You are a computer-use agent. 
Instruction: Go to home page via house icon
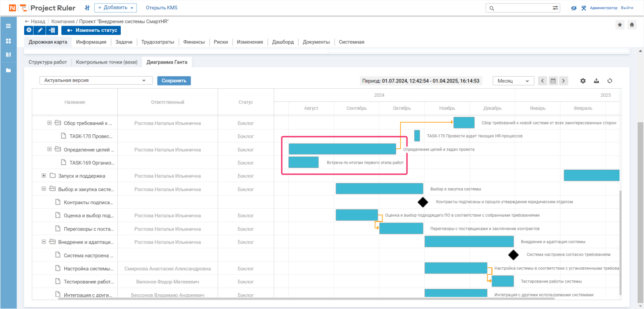tap(632, 25)
